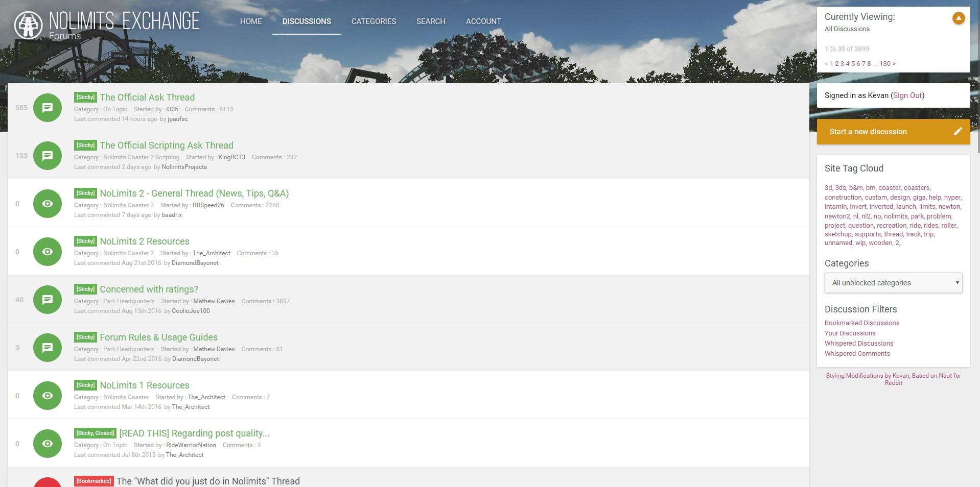Click last commenter CoolioJoe100
This screenshot has height=487, width=980.
pos(191,311)
